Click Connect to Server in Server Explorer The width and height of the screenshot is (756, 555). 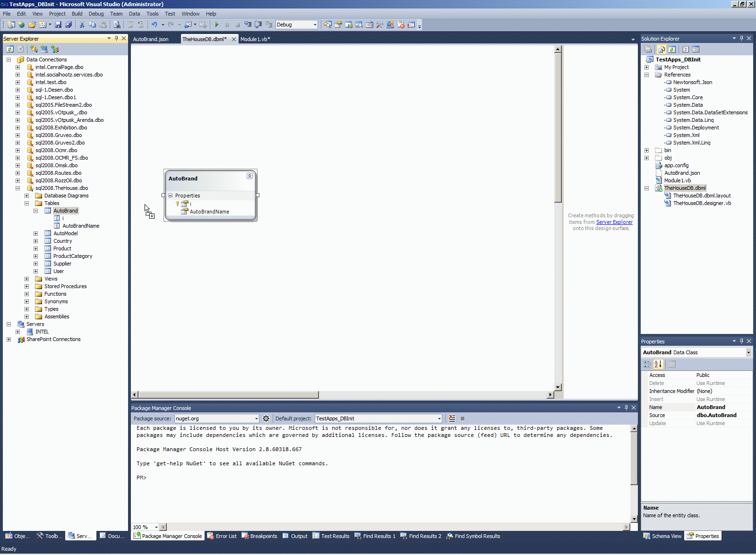coord(44,49)
